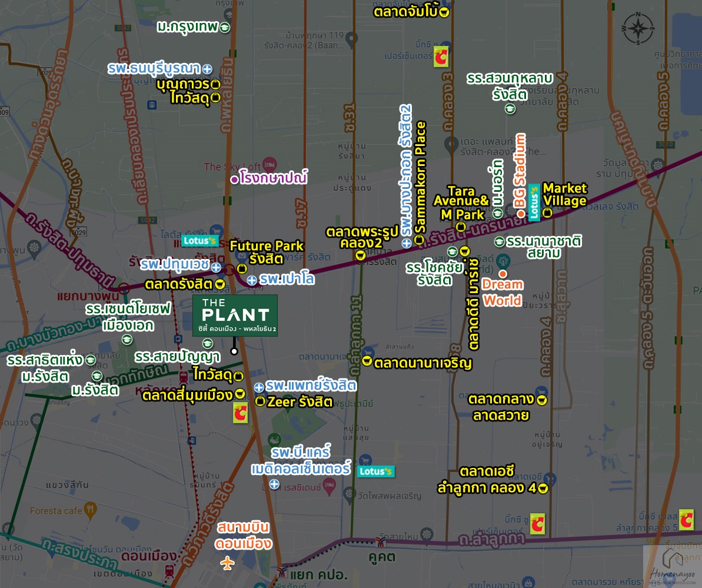Click the ถ.ลำลูกกา road label
Image resolution: width=702 pixels, height=588 pixels.
(491, 540)
